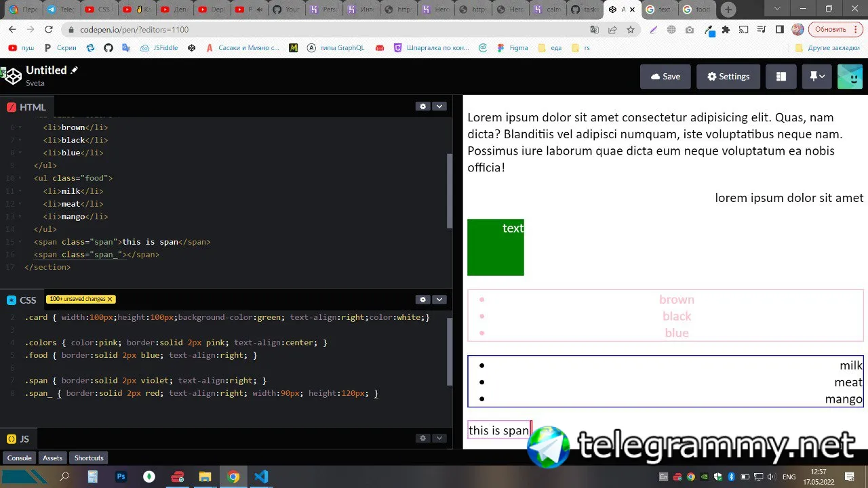Open Windows taskbar search
The width and height of the screenshot is (868, 488).
[64, 476]
